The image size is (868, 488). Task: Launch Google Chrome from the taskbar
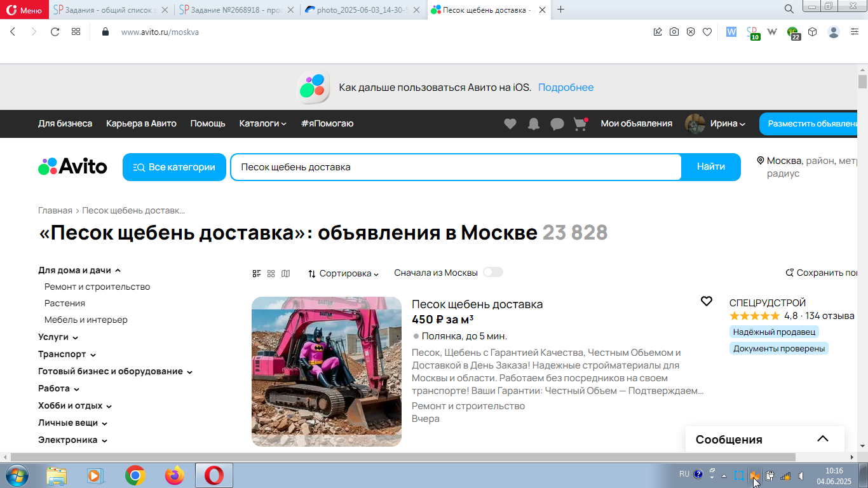(135, 475)
